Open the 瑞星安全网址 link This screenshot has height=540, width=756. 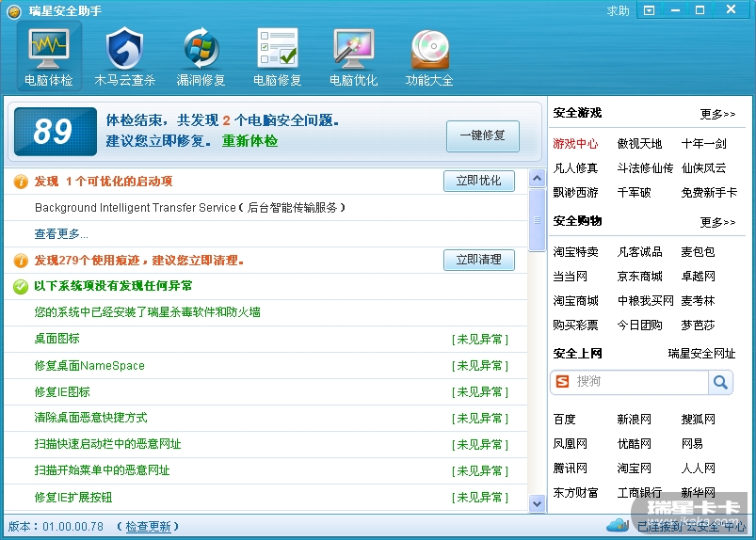pyautogui.click(x=701, y=354)
